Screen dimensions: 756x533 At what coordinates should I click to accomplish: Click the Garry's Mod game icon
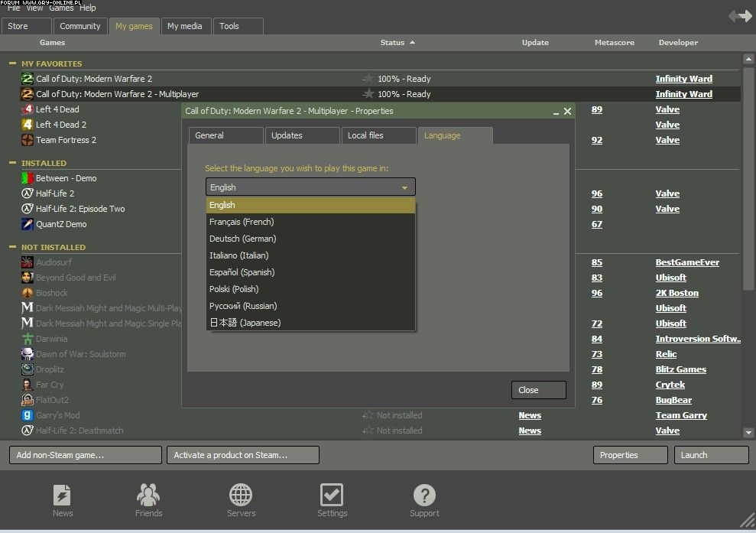pyautogui.click(x=28, y=415)
